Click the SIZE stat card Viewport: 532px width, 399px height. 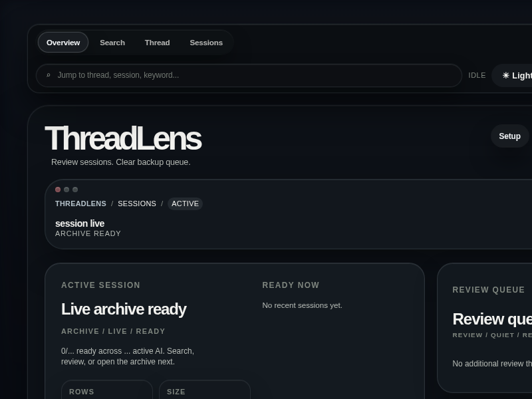[x=205, y=390]
